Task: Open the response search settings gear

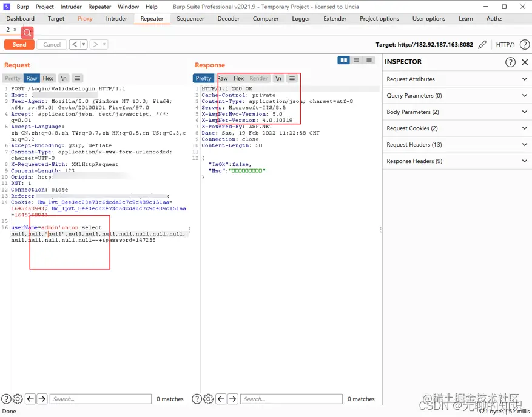Action: tap(208, 399)
